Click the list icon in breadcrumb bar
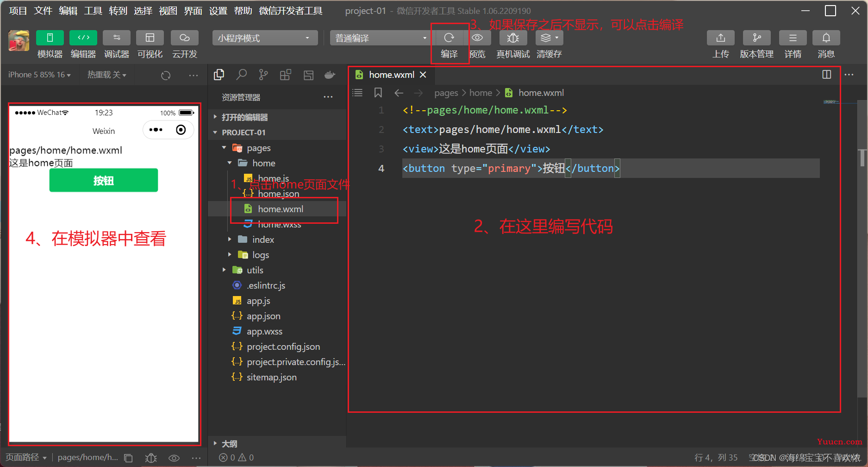The width and height of the screenshot is (868, 467). point(357,93)
